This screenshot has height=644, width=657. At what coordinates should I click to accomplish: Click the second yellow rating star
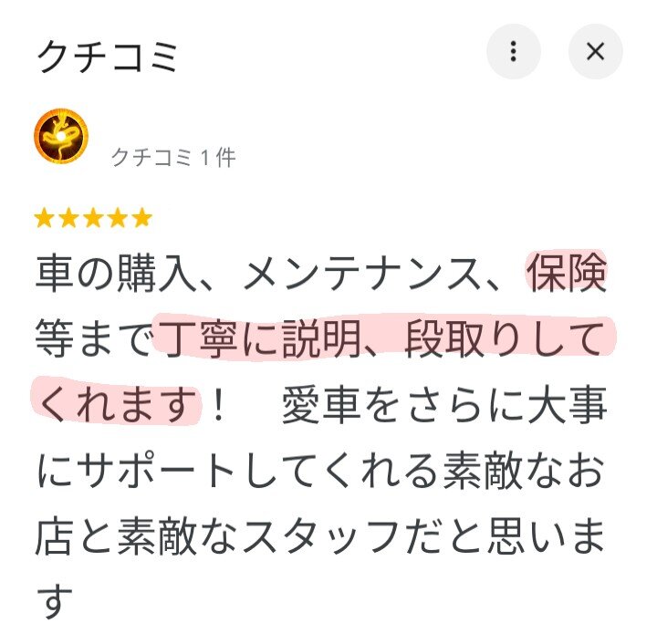pos(68,218)
